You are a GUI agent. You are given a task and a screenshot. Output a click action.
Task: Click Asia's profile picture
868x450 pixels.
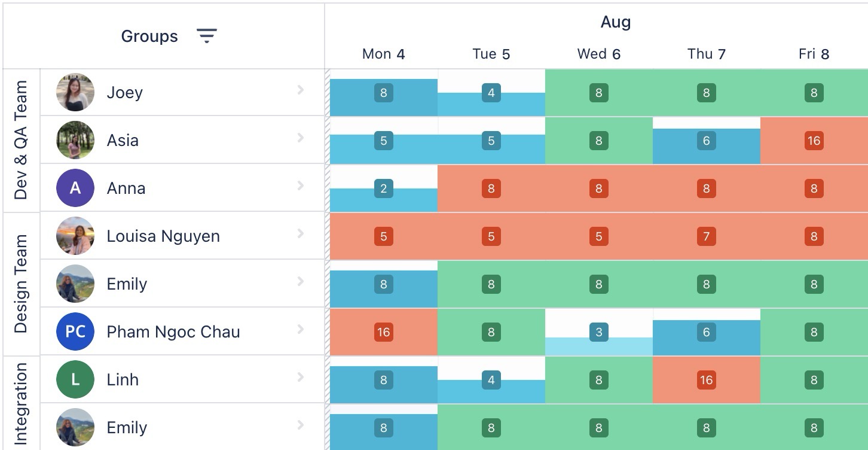[x=75, y=139]
